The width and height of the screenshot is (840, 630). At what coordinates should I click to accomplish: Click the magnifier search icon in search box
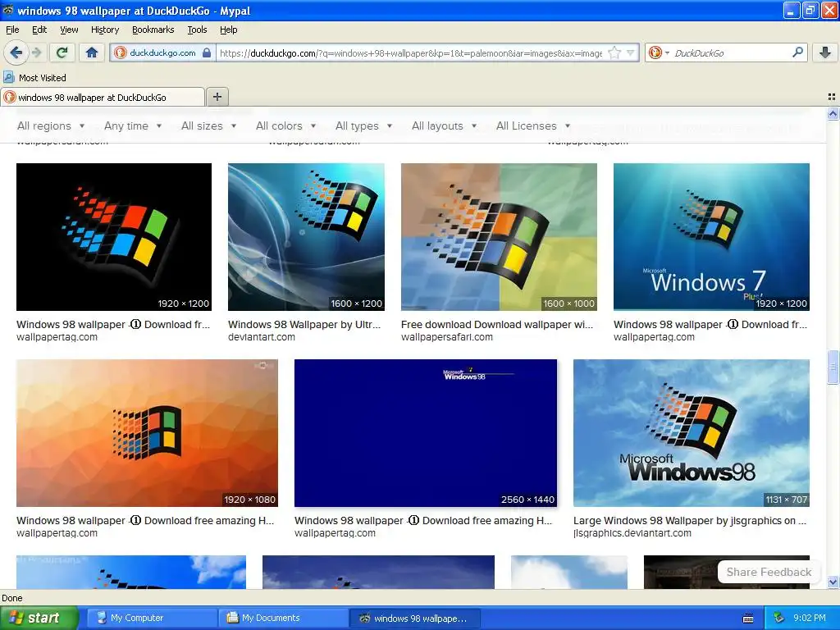797,52
